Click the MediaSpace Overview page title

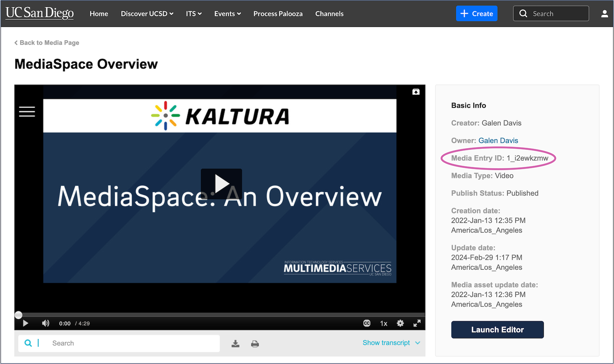coord(86,64)
